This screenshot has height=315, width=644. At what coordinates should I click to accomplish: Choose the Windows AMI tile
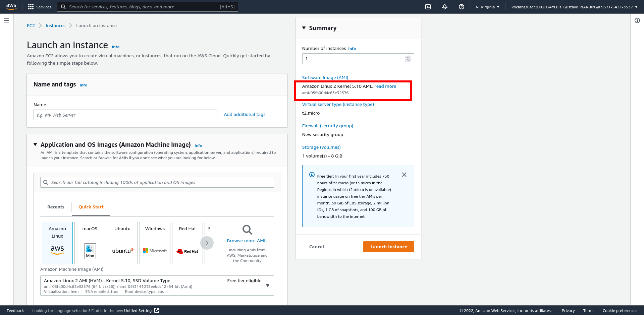155,243
